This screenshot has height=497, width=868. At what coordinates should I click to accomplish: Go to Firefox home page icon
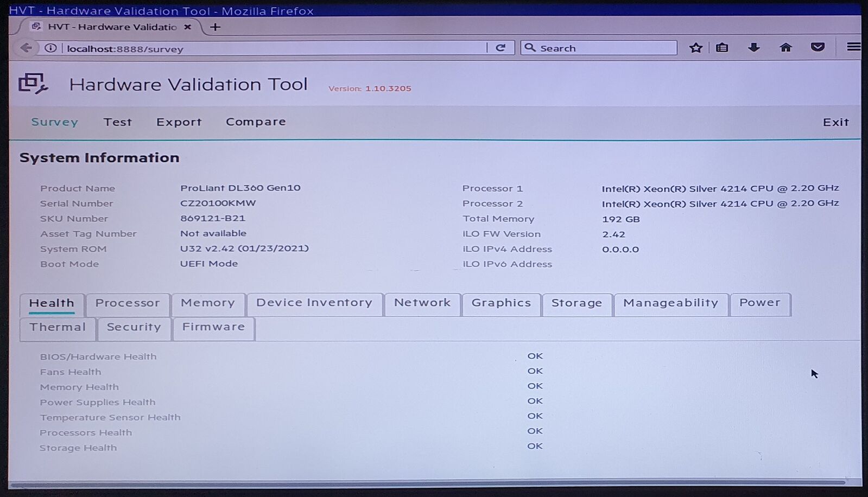(785, 48)
